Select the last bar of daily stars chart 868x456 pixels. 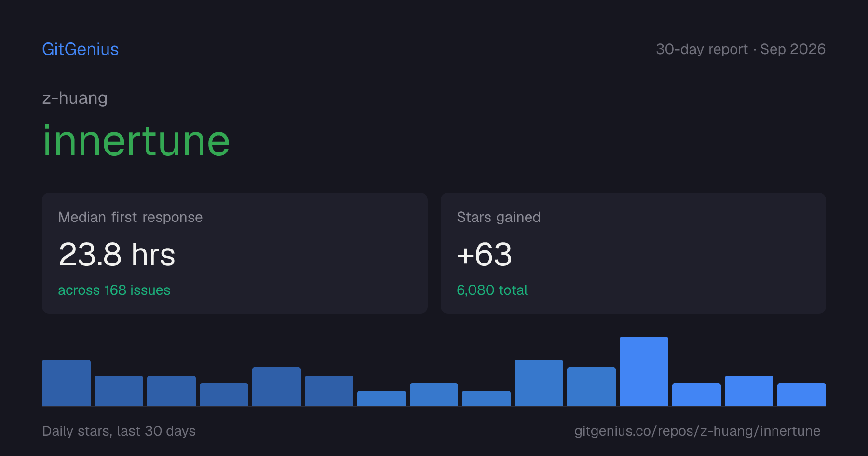[801, 395]
